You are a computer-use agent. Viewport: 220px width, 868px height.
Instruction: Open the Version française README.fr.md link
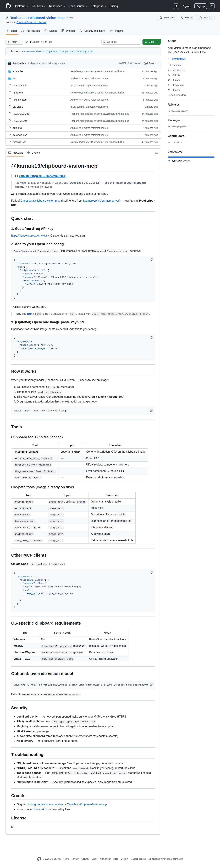pyautogui.click(x=42, y=176)
